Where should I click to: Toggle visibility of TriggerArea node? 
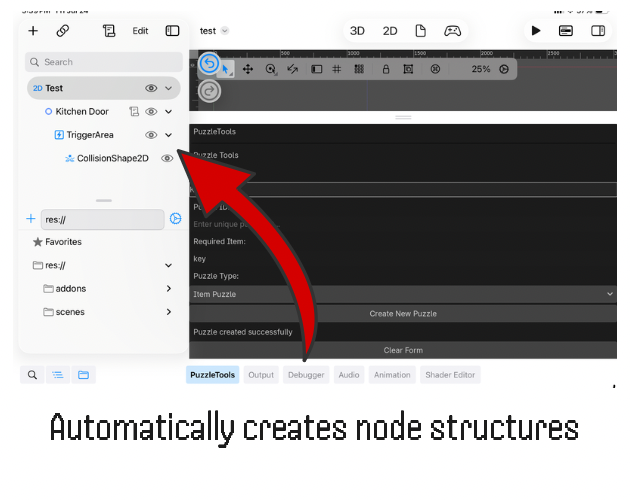pos(151,135)
